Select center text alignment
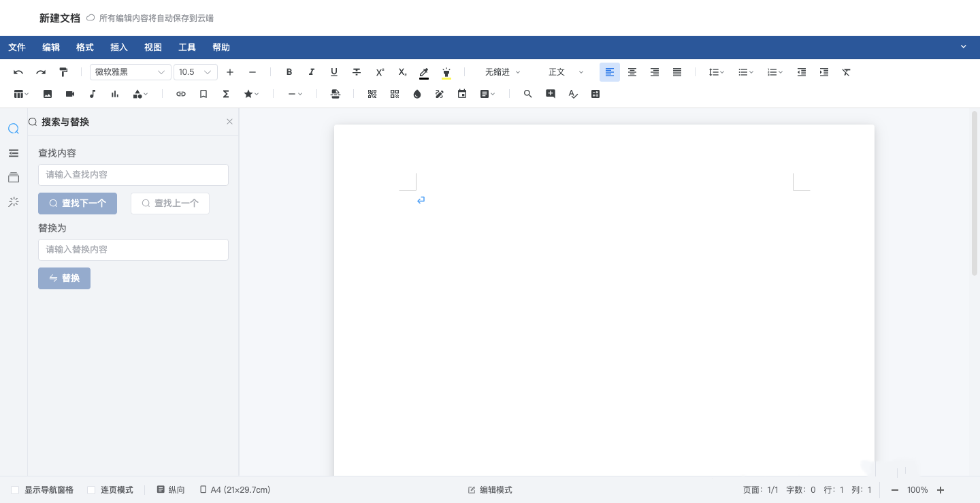 pyautogui.click(x=632, y=72)
